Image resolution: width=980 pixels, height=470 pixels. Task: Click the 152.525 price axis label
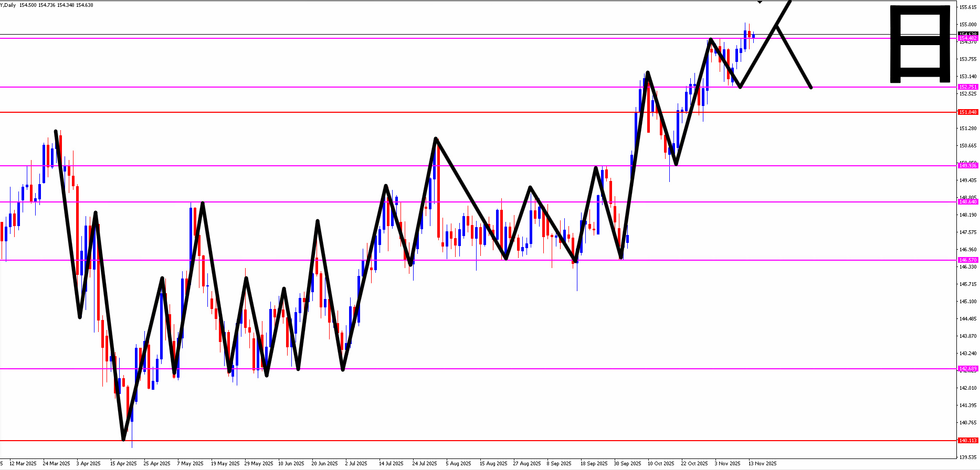[x=968, y=94]
